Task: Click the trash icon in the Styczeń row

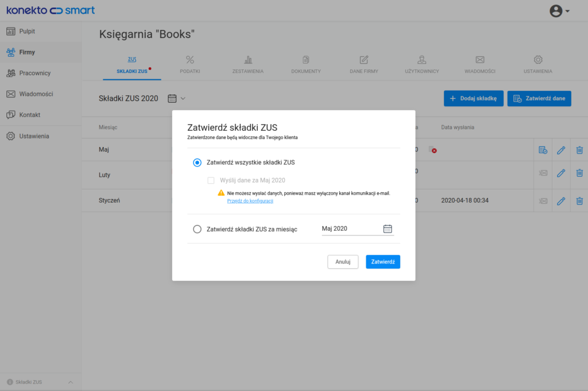Action: click(x=579, y=202)
